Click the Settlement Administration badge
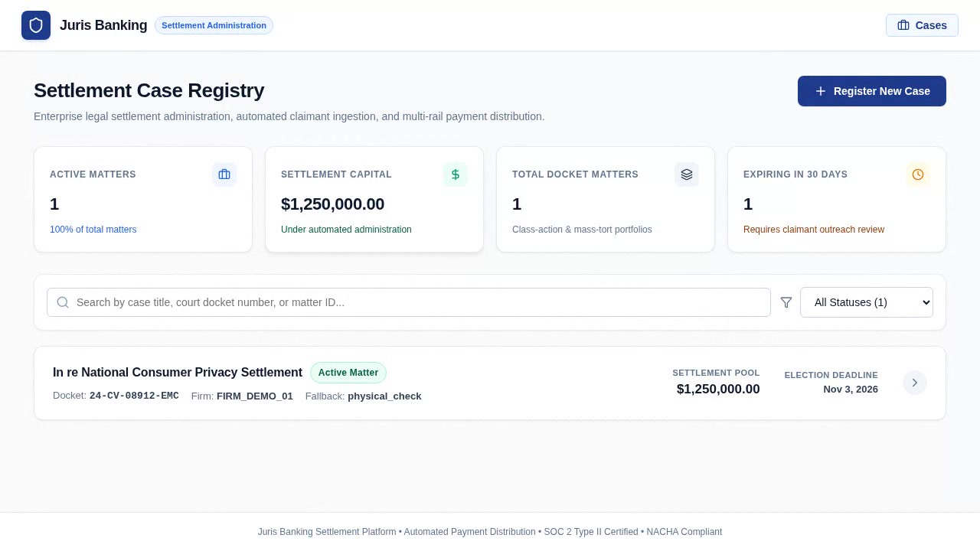Image resolution: width=980 pixels, height=551 pixels. click(214, 25)
